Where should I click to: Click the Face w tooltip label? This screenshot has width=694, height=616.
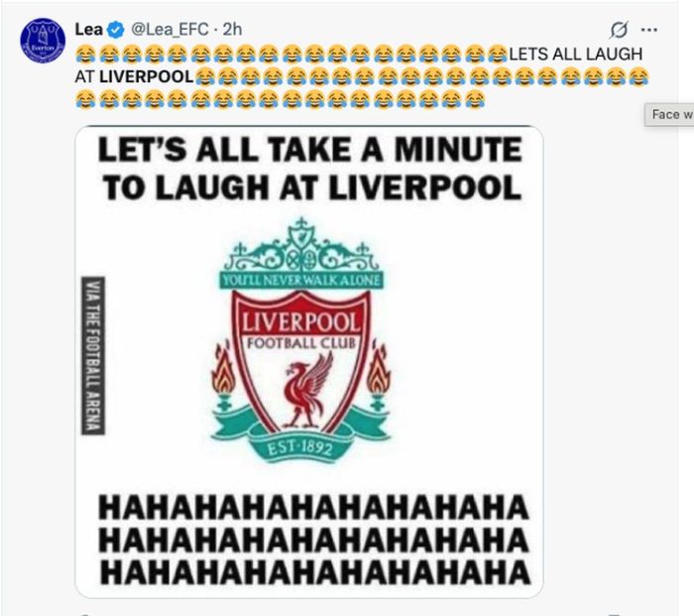click(x=669, y=115)
